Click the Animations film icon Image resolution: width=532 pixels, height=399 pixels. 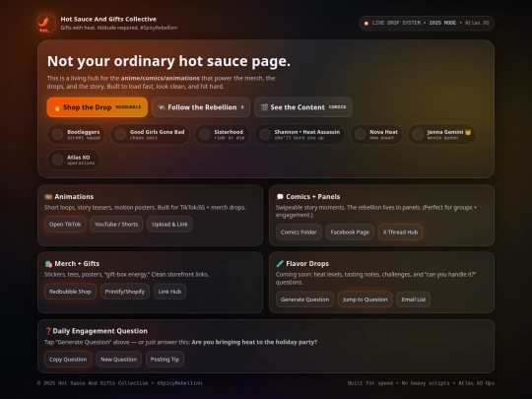pos(48,197)
